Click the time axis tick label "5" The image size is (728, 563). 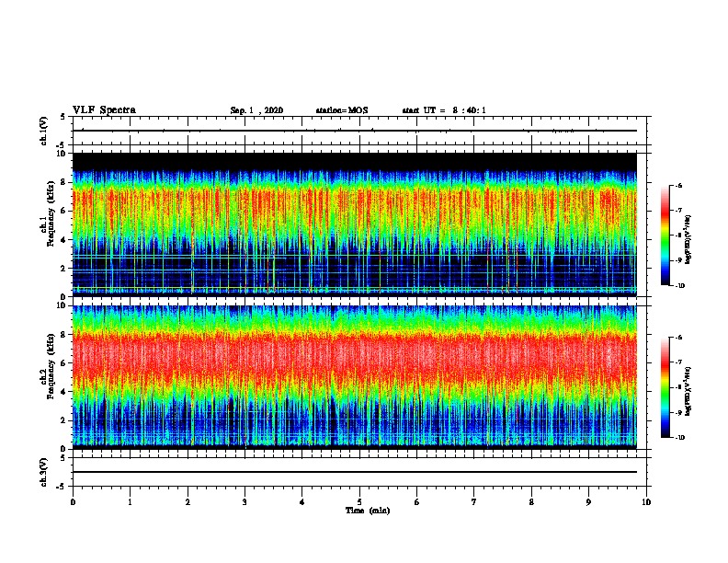[x=359, y=502]
